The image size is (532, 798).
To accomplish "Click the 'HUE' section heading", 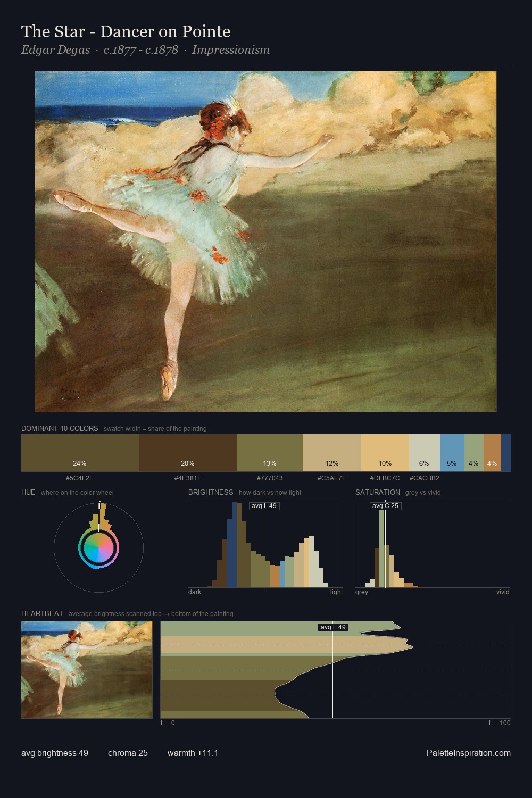I will [x=28, y=492].
